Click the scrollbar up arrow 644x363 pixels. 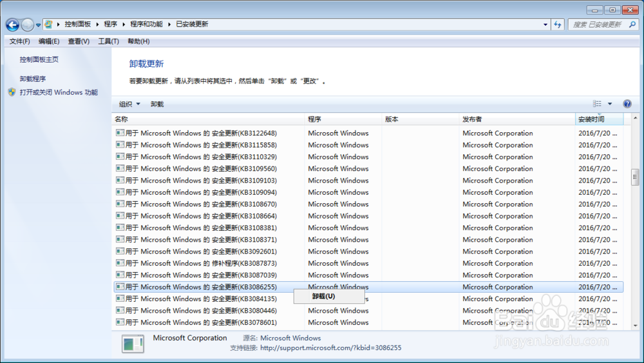[635, 119]
